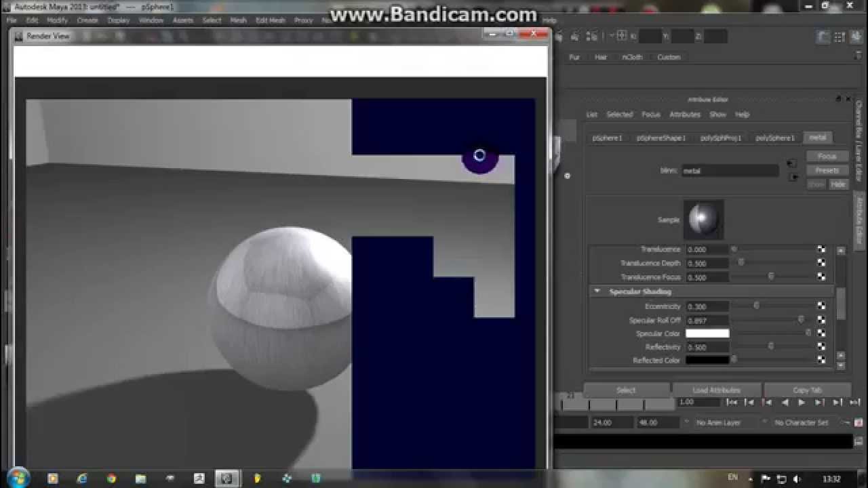Click the go to input connection icon
The width and height of the screenshot is (868, 488).
[791, 164]
